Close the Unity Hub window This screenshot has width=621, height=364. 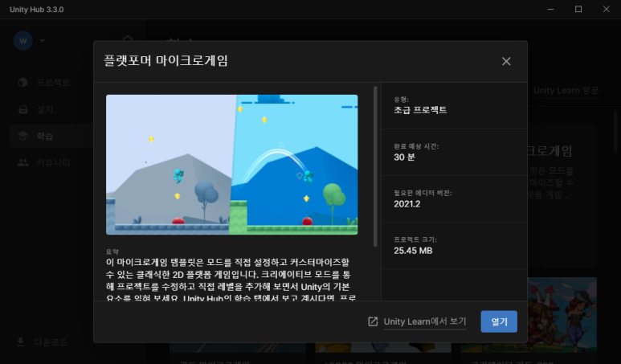[x=607, y=9]
